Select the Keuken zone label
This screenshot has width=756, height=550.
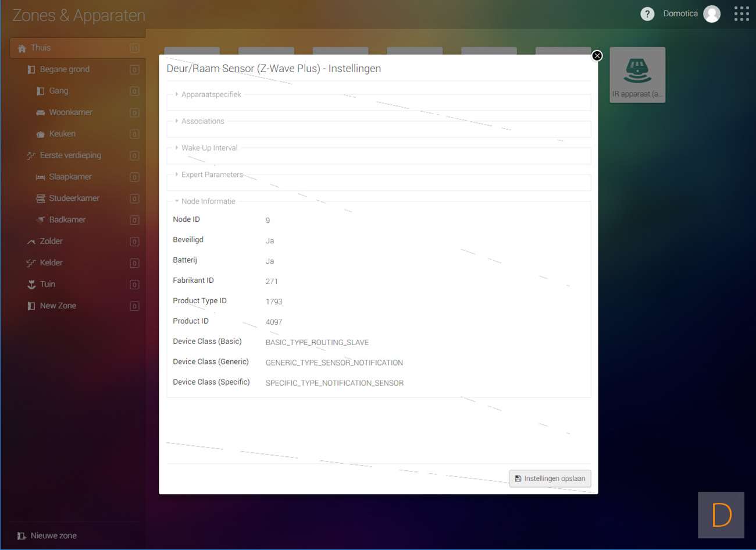coord(62,134)
